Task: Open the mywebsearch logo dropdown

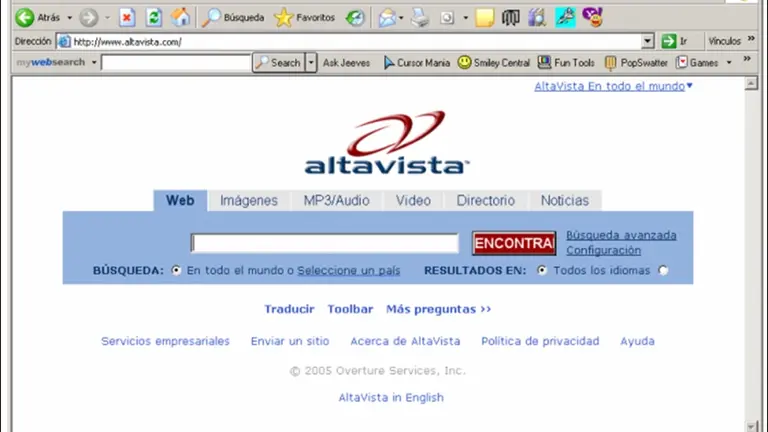Action: point(94,63)
